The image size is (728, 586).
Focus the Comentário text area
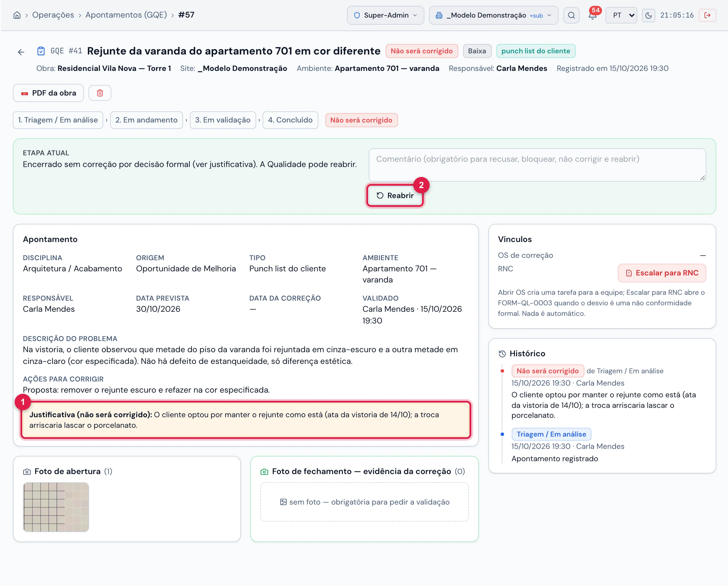(537, 165)
